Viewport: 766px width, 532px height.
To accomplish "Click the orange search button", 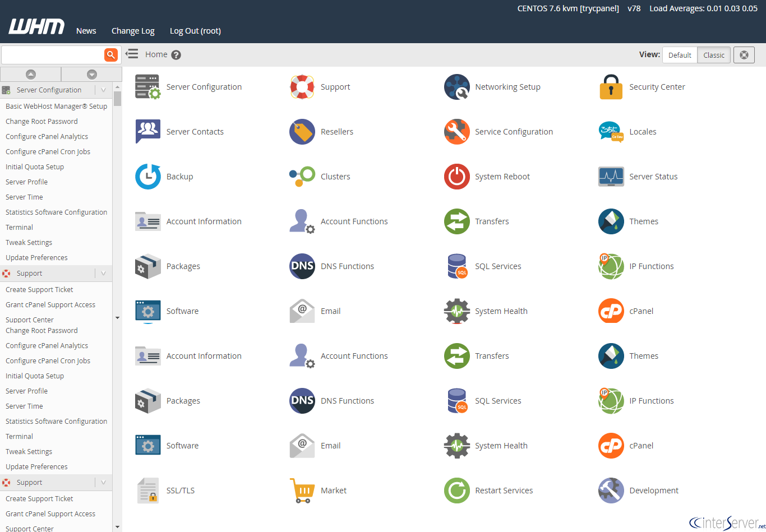I will pyautogui.click(x=111, y=54).
